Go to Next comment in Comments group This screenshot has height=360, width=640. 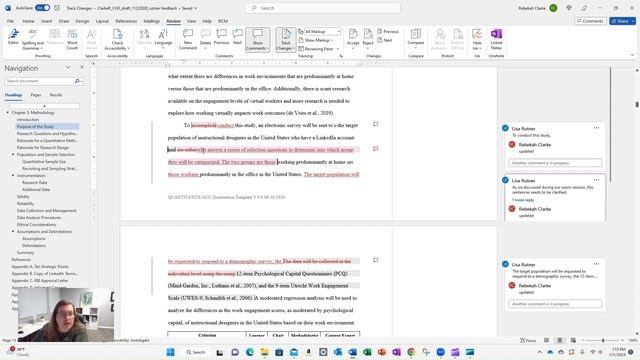tap(237, 37)
